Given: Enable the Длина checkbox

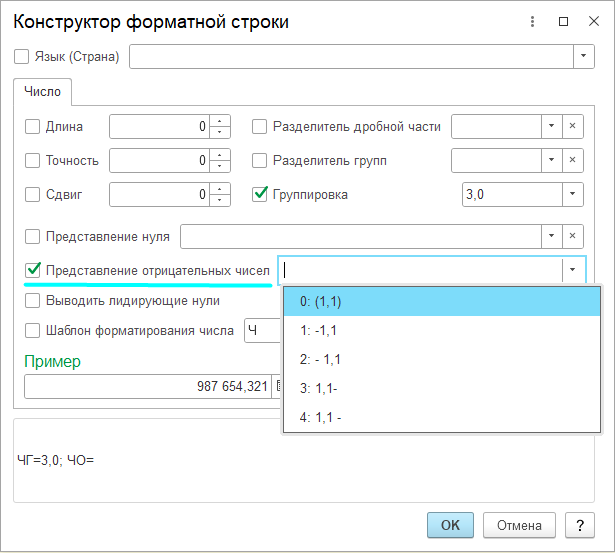Looking at the screenshot, I should coord(32,127).
